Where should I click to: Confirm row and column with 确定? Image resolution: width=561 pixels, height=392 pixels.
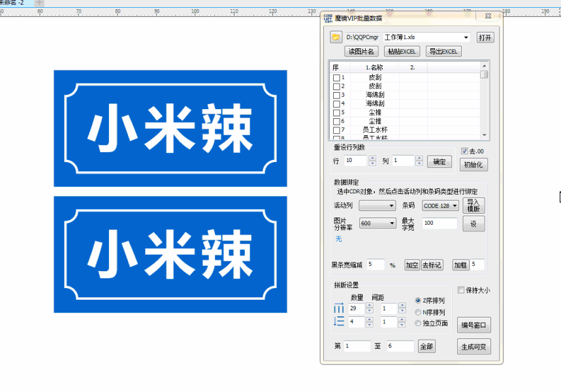click(x=440, y=161)
